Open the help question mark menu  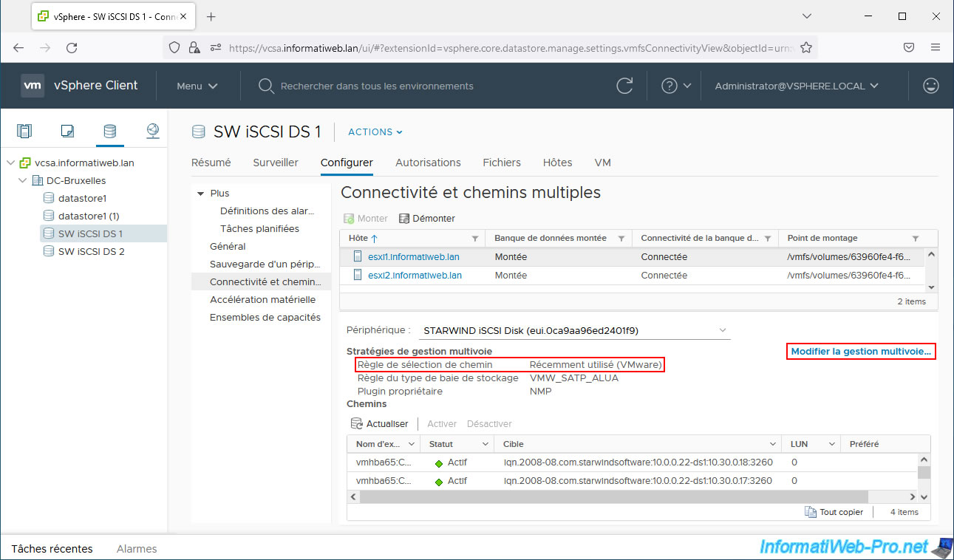(x=675, y=86)
